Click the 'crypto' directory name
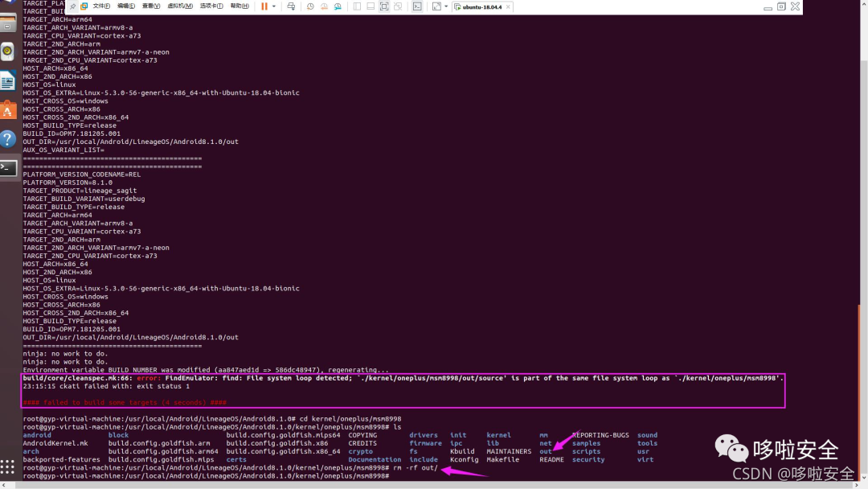This screenshot has width=868, height=489. coord(360,451)
